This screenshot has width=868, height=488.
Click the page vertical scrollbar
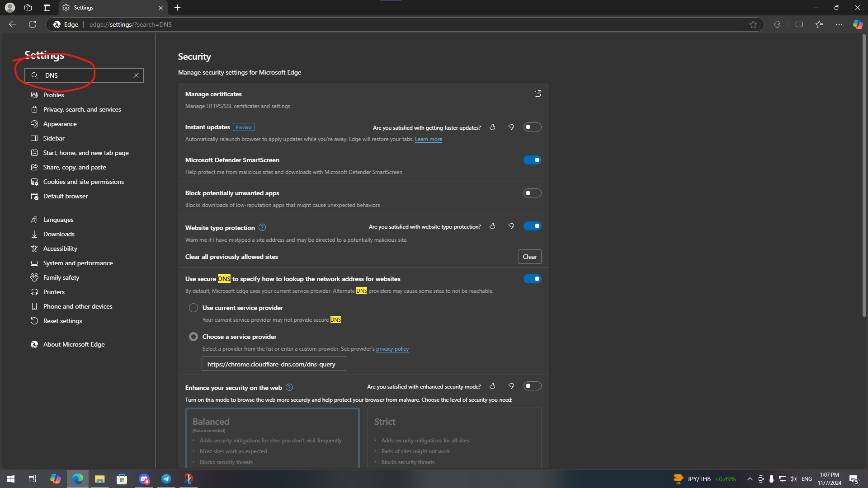(864, 176)
